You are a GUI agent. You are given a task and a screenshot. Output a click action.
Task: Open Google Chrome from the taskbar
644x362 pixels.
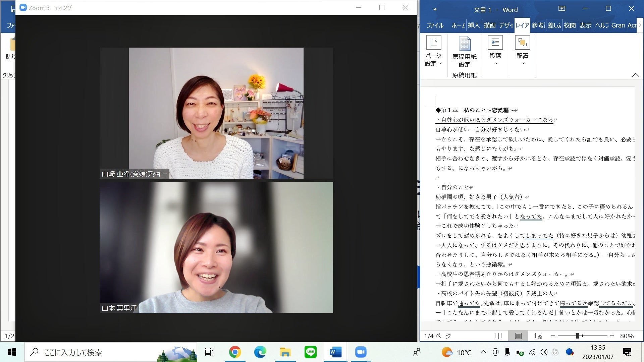(235, 352)
